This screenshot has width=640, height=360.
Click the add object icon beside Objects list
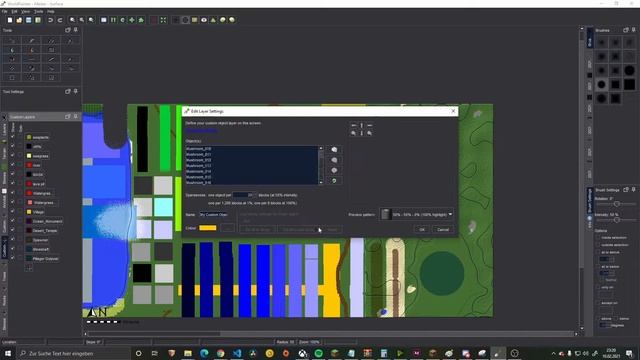coord(334,150)
